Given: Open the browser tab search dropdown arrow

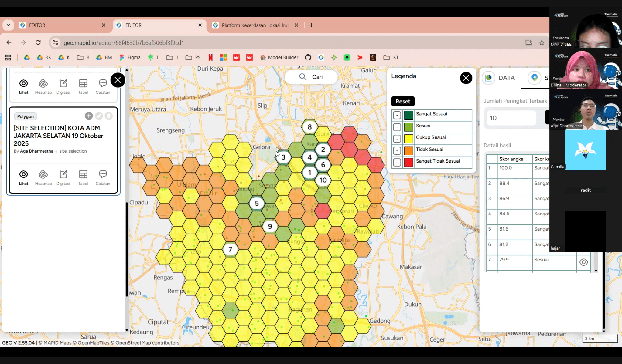Looking at the screenshot, I should [8, 25].
